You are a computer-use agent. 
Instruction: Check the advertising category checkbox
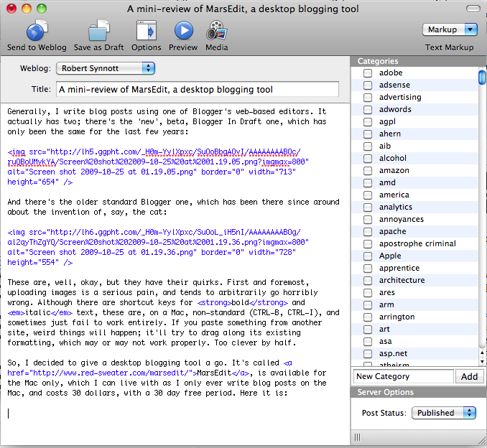point(368,98)
